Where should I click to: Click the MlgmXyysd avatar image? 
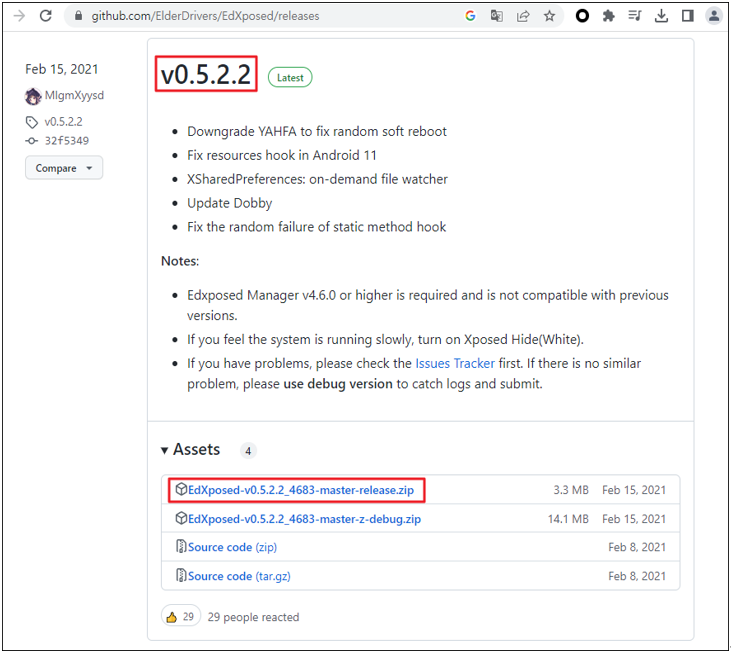pyautogui.click(x=33, y=96)
